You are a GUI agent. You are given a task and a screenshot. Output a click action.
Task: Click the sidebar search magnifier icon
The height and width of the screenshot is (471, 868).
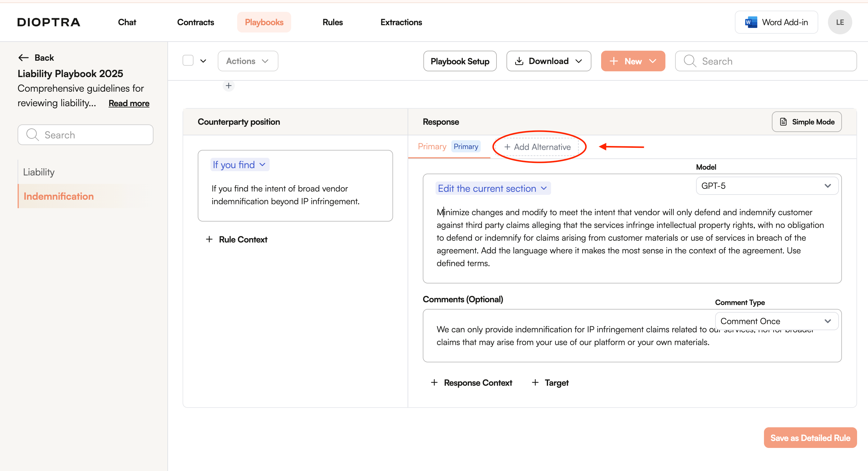[32, 135]
